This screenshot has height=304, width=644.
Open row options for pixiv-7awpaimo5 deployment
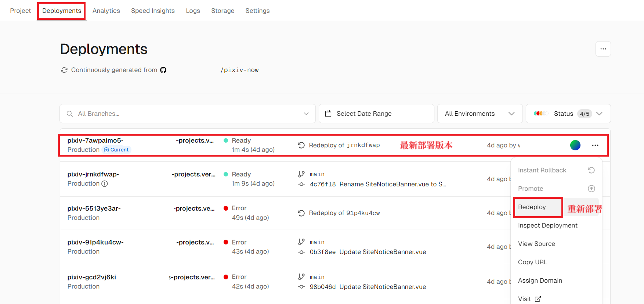595,145
